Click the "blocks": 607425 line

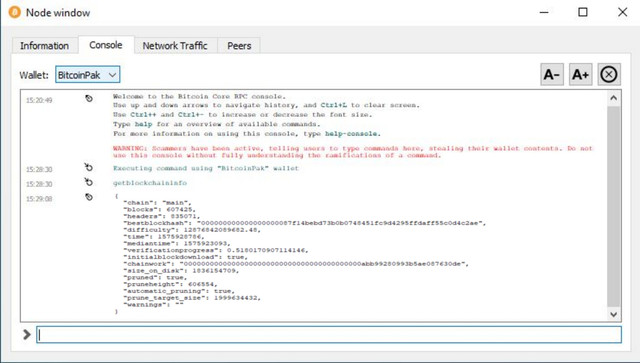pos(159,209)
